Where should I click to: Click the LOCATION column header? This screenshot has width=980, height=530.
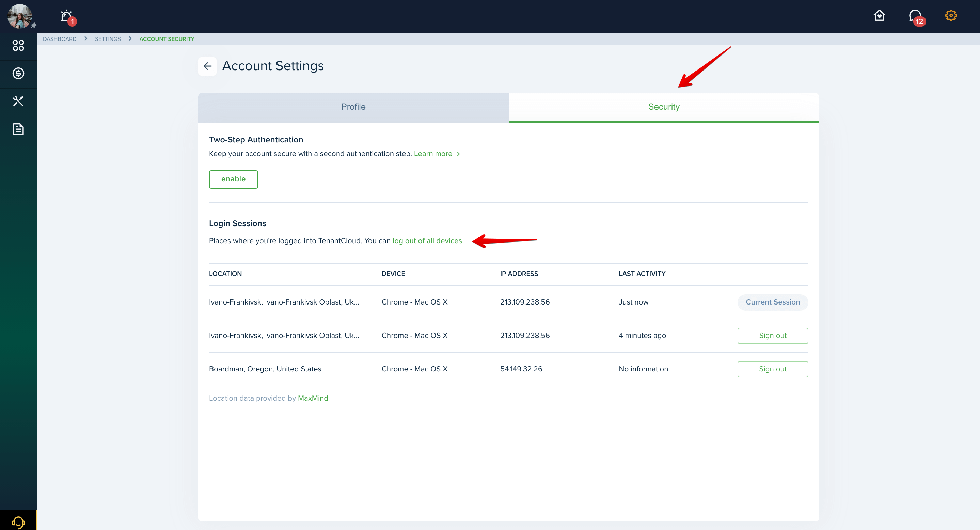[225, 274]
